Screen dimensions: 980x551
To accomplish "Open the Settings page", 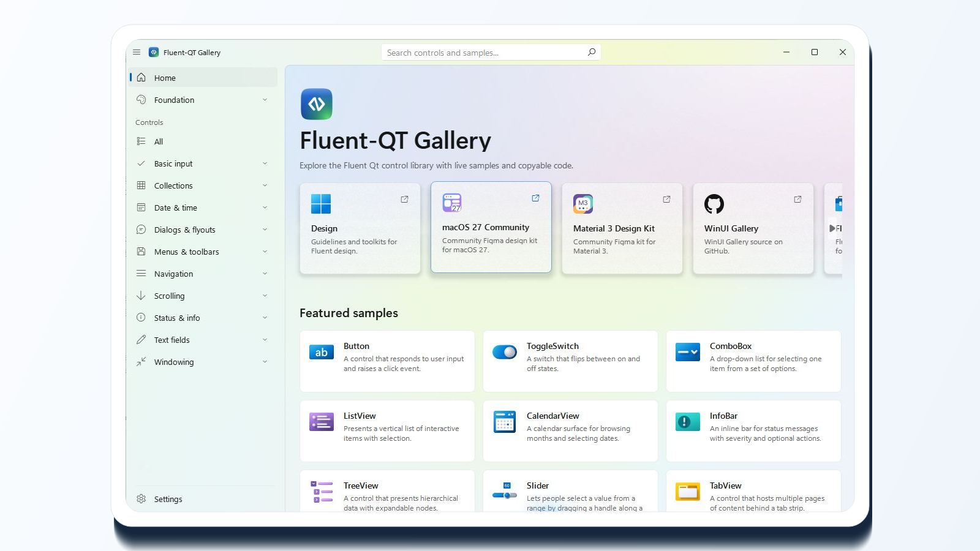I will 203,499.
